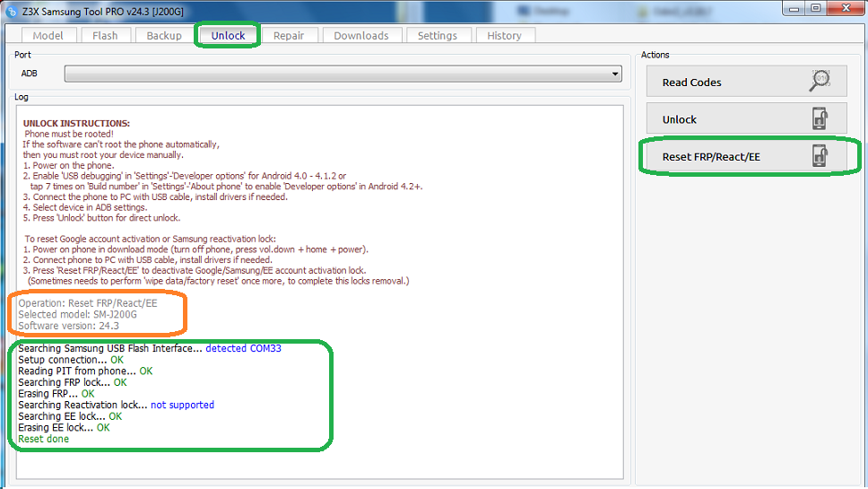Go to the Repair tab
The height and width of the screenshot is (489, 868).
(289, 36)
